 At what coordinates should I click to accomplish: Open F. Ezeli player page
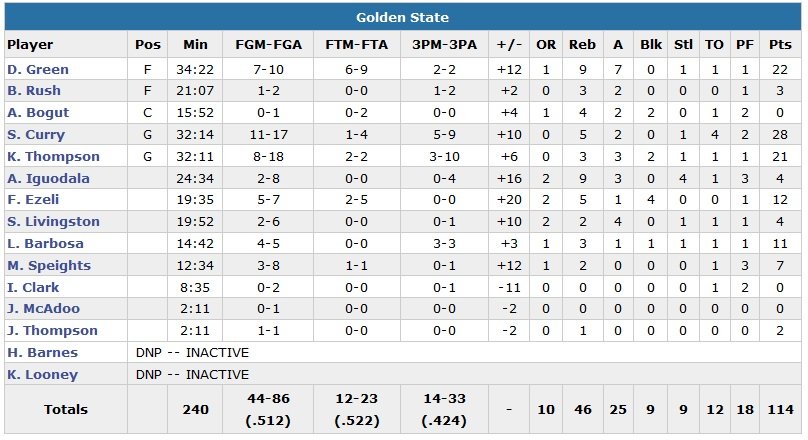click(34, 200)
